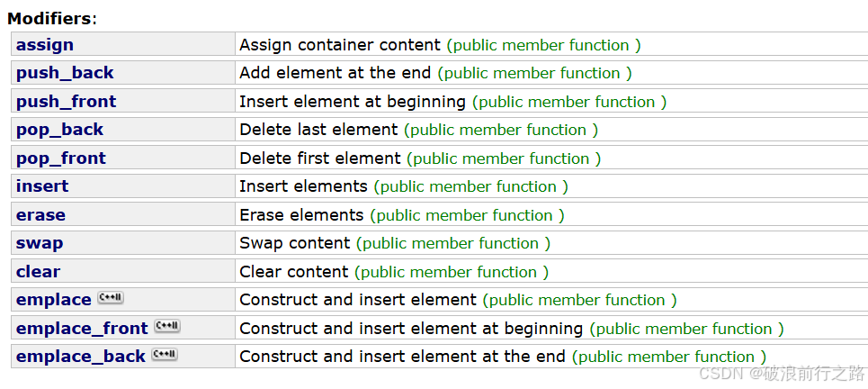Open the insert function link
The image size is (868, 389).
42,186
